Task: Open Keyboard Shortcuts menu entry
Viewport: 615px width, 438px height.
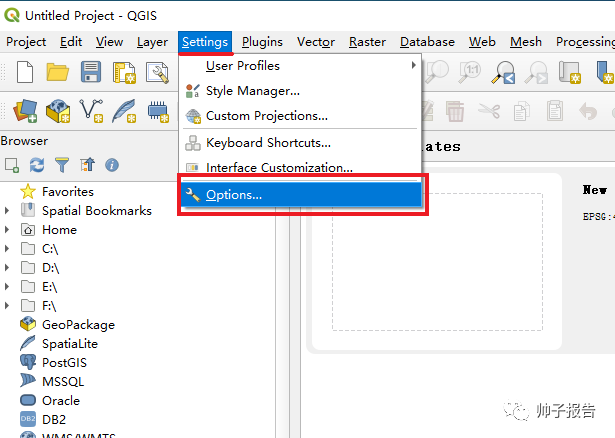Action: pos(300,143)
